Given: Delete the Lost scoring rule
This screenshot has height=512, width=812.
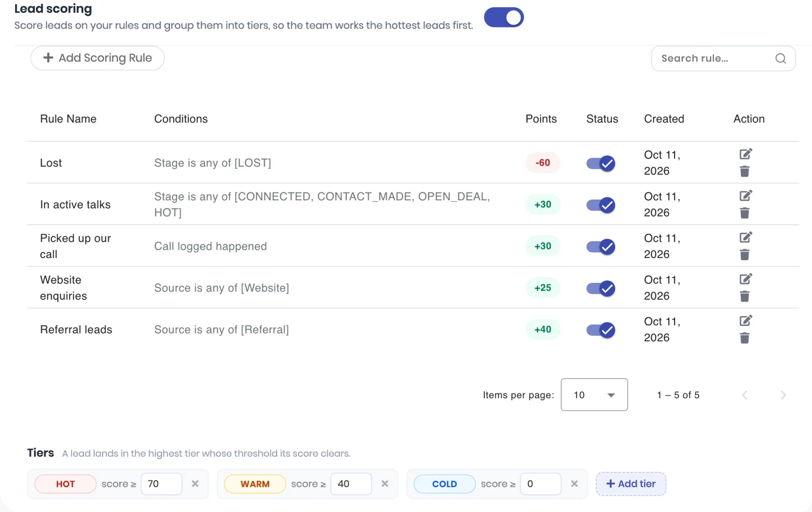Looking at the screenshot, I should click(745, 171).
